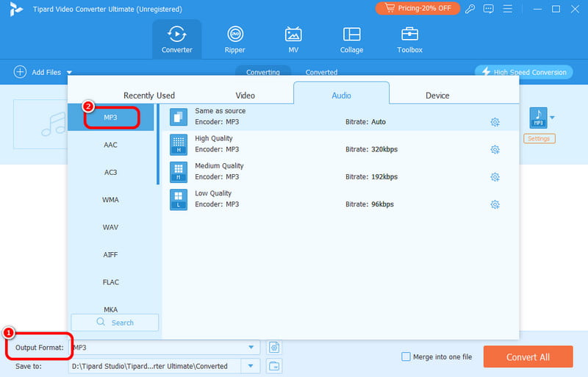This screenshot has height=377, width=588.
Task: Click the audio file music note thumbnail
Action: click(x=54, y=123)
